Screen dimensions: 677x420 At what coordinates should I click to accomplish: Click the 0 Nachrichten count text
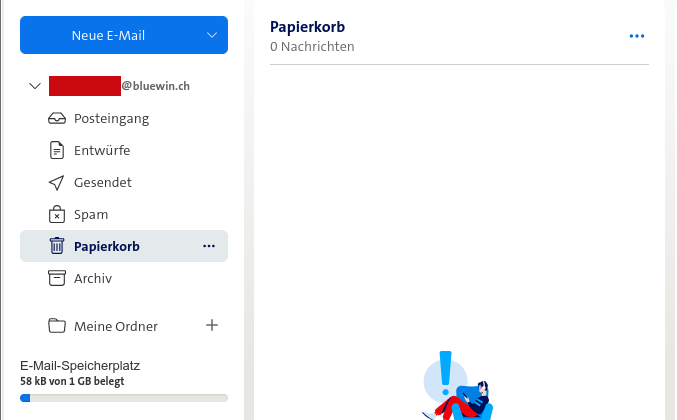(312, 46)
